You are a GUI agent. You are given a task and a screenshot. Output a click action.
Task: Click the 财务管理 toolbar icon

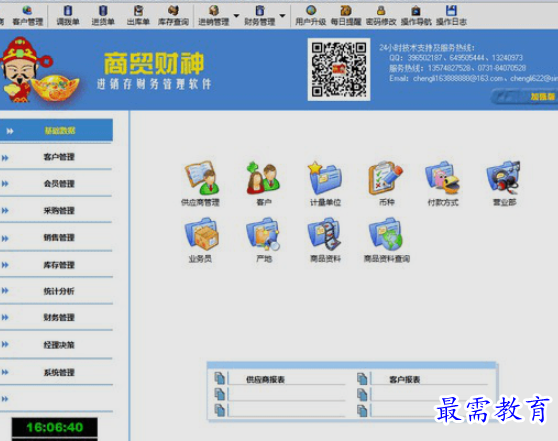pos(260,16)
